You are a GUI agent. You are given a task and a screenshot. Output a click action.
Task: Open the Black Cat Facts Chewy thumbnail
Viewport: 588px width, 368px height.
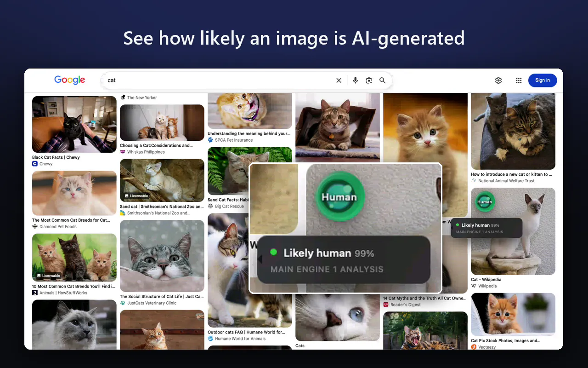coord(74,124)
